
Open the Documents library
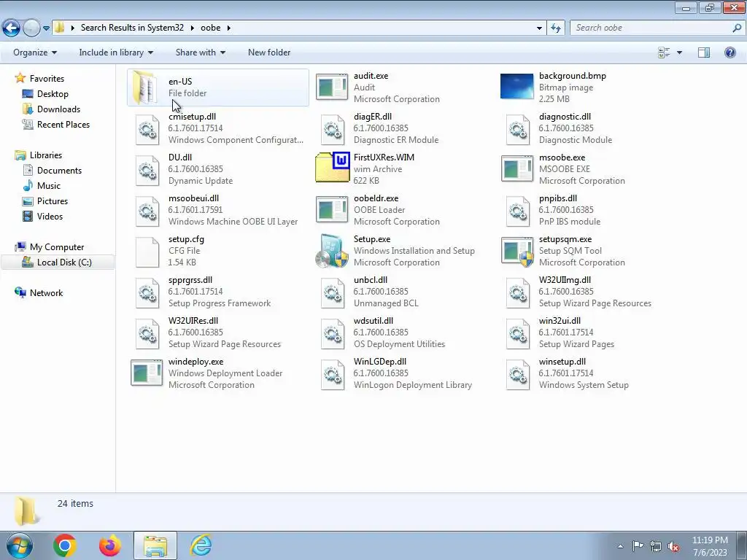click(59, 171)
